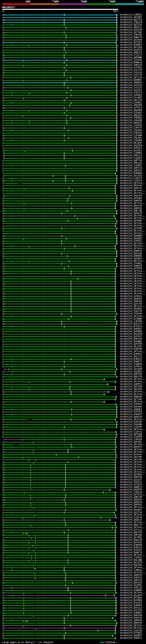Select hit label UniRef100_Q4DEI4
146x644 pixels.
[x=131, y=520]
